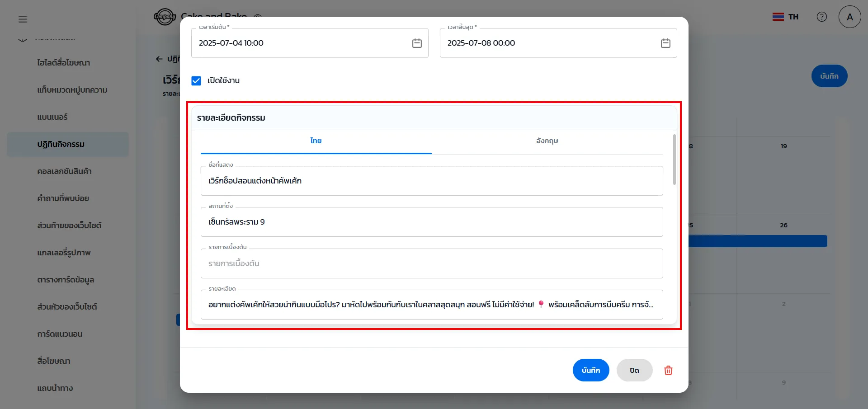Click the ชื่อที่แสดง input field
The height and width of the screenshot is (409, 868).
[x=431, y=181]
